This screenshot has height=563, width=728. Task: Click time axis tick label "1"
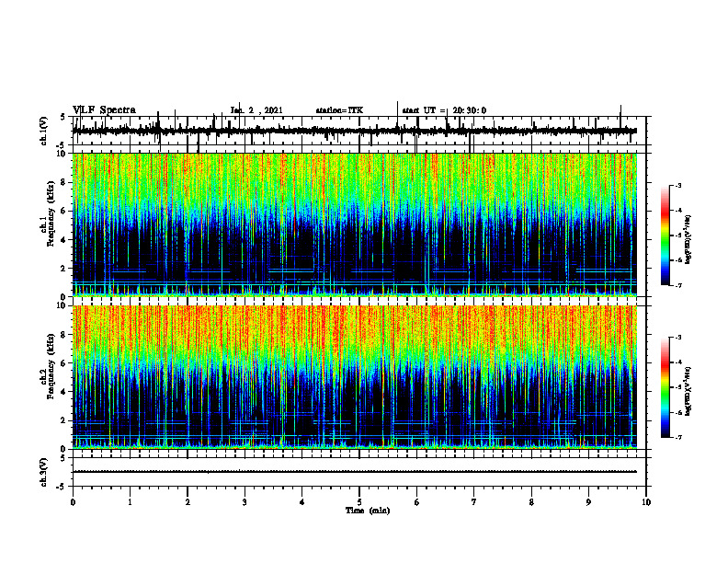pyautogui.click(x=130, y=502)
